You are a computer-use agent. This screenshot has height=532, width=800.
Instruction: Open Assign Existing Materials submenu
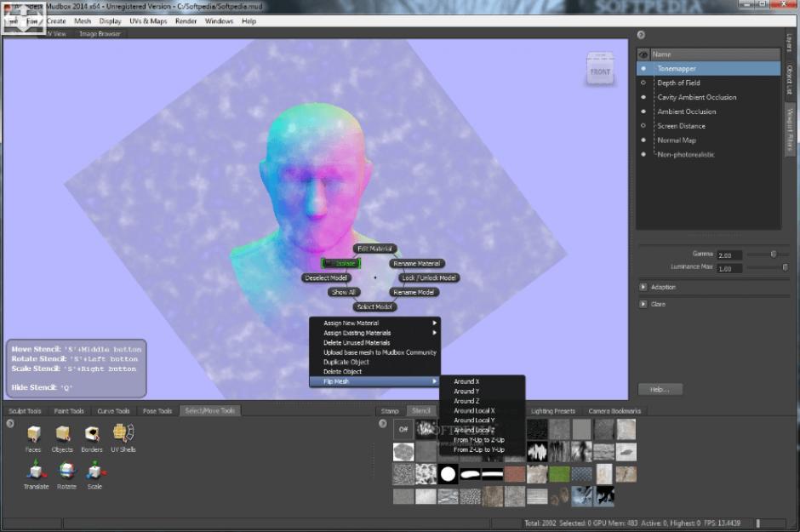[375, 333]
